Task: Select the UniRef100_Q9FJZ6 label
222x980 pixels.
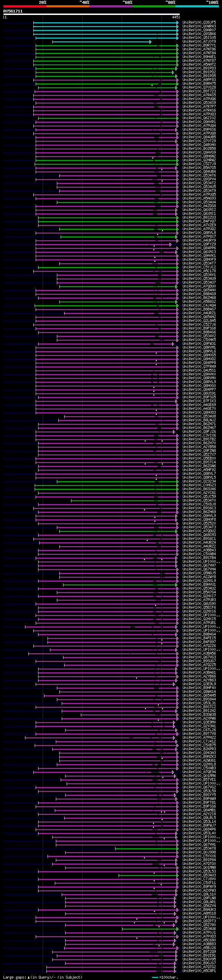Action: (x=199, y=432)
